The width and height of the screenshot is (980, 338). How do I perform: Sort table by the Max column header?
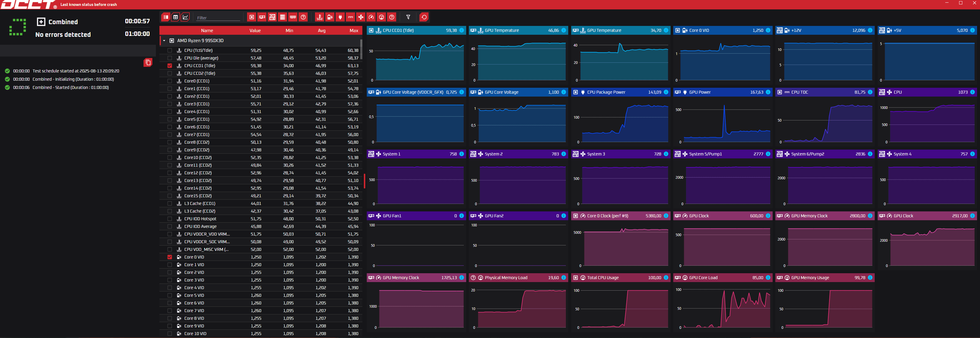point(354,30)
